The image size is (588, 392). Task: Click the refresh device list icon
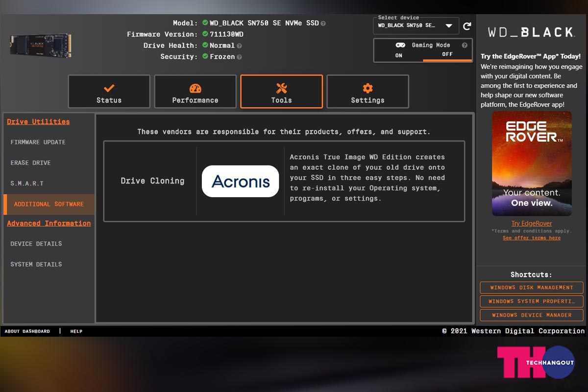tap(467, 26)
